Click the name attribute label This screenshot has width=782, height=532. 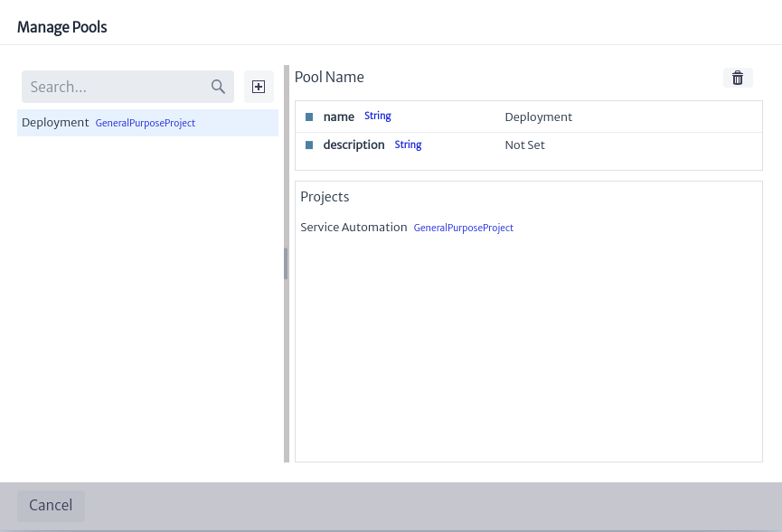coord(339,117)
